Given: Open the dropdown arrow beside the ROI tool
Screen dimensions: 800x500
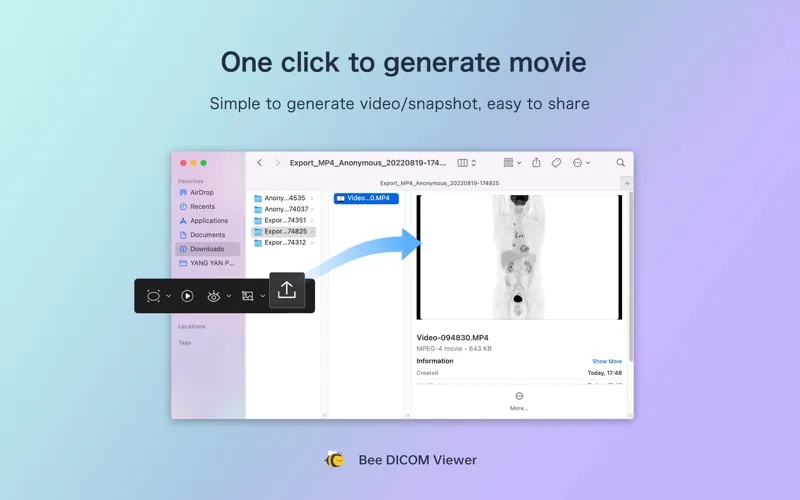Looking at the screenshot, I should coord(168,296).
